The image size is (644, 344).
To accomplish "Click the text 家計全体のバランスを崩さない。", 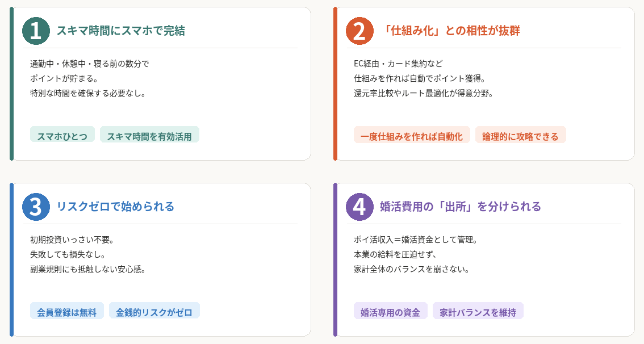I will coord(412,269).
